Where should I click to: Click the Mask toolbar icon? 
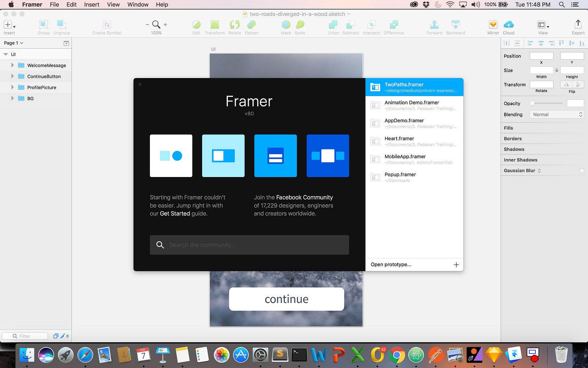[286, 25]
